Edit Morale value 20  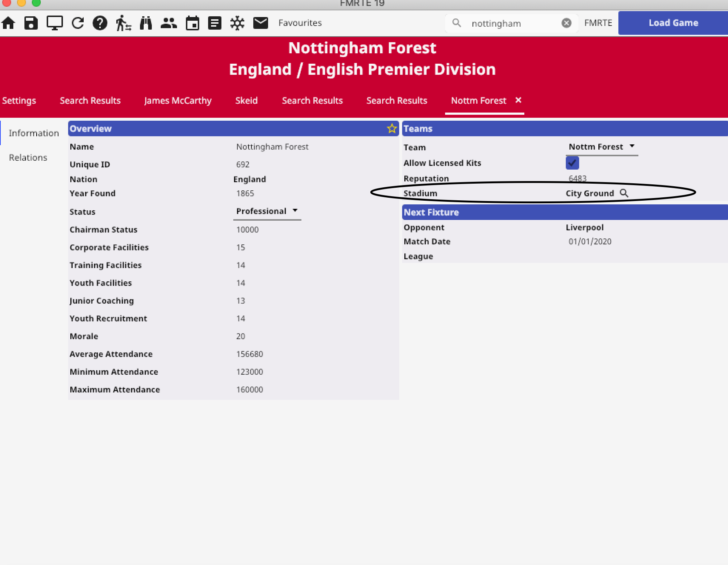coord(241,336)
